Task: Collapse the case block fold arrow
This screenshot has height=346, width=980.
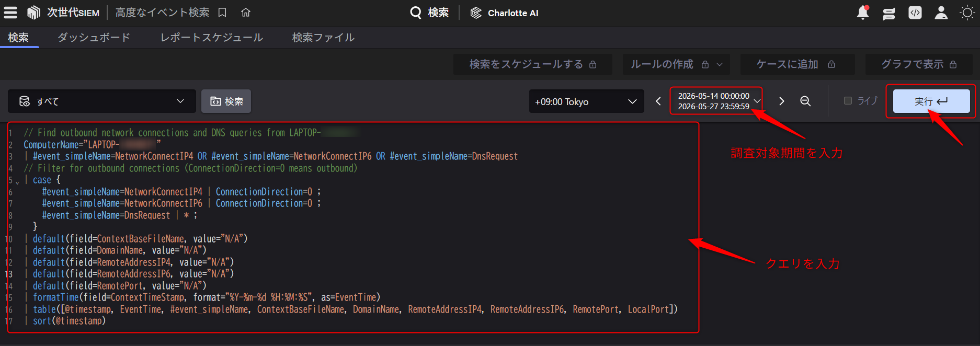Action: pos(17,182)
